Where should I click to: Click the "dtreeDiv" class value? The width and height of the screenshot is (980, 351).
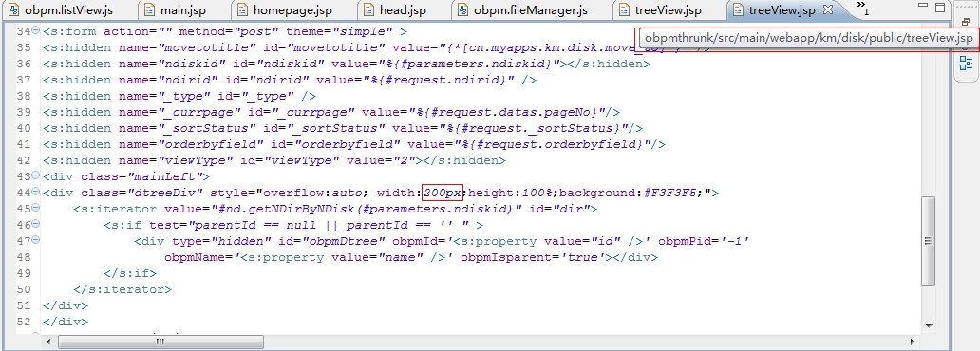(x=165, y=193)
